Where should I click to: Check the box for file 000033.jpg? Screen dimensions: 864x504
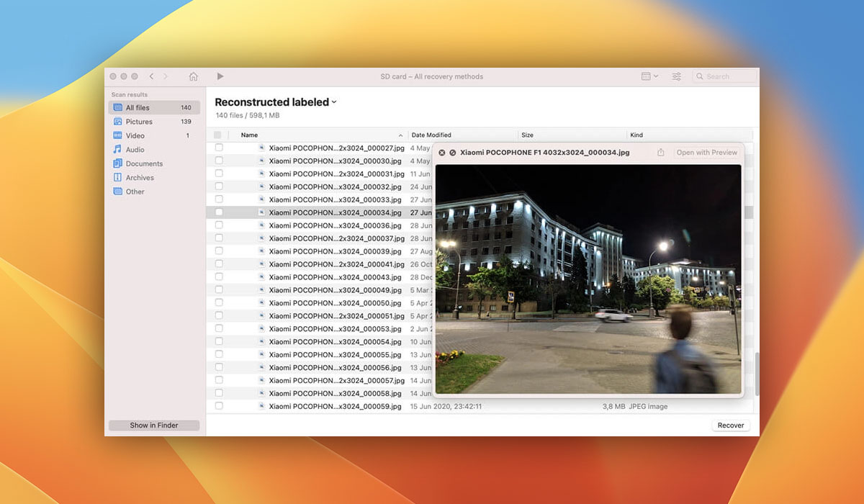click(x=219, y=199)
